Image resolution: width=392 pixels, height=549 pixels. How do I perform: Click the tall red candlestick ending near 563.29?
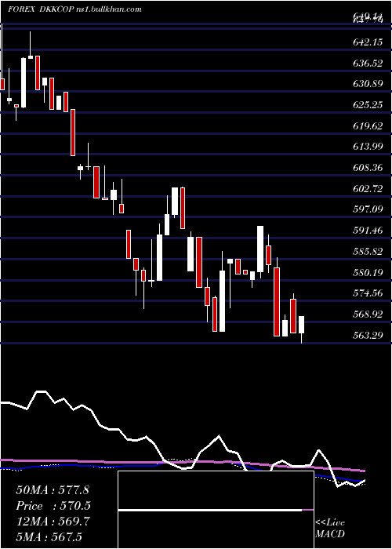277,302
